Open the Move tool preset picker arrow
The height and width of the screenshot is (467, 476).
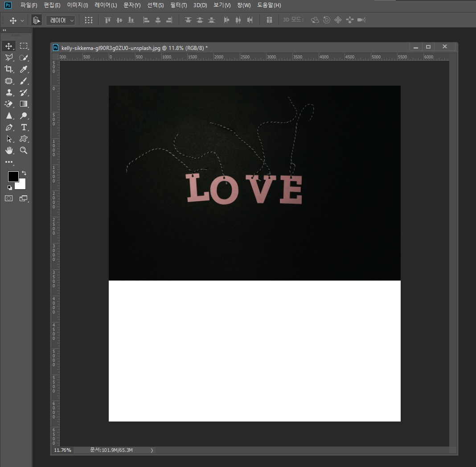(x=22, y=21)
